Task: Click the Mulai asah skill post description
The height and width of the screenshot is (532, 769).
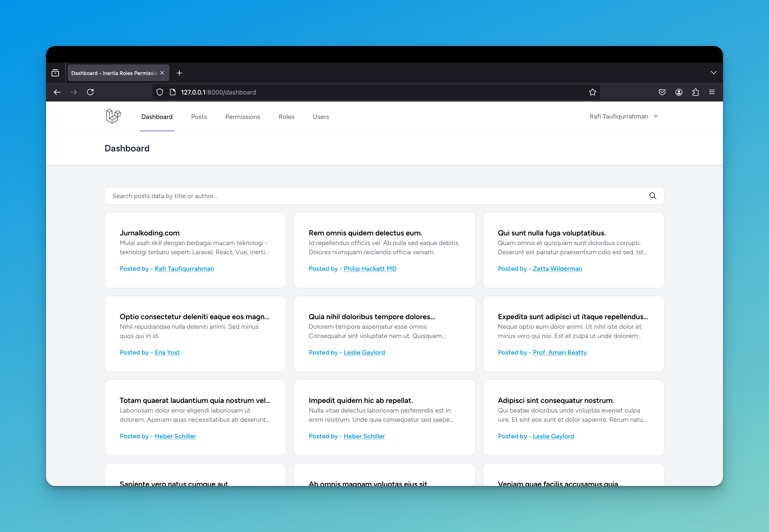Action: (x=194, y=248)
